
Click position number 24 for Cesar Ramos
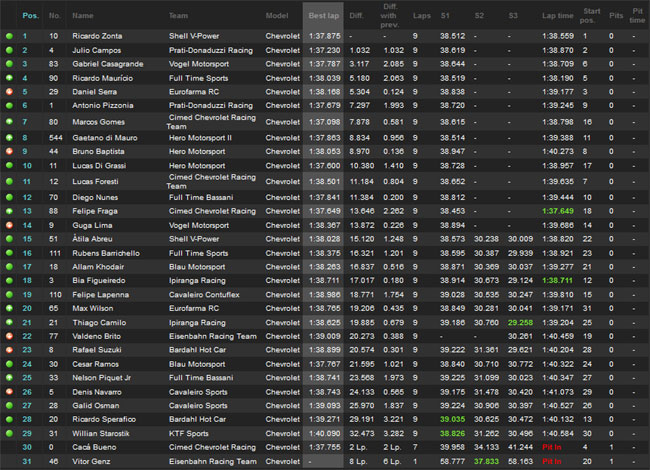(27, 364)
